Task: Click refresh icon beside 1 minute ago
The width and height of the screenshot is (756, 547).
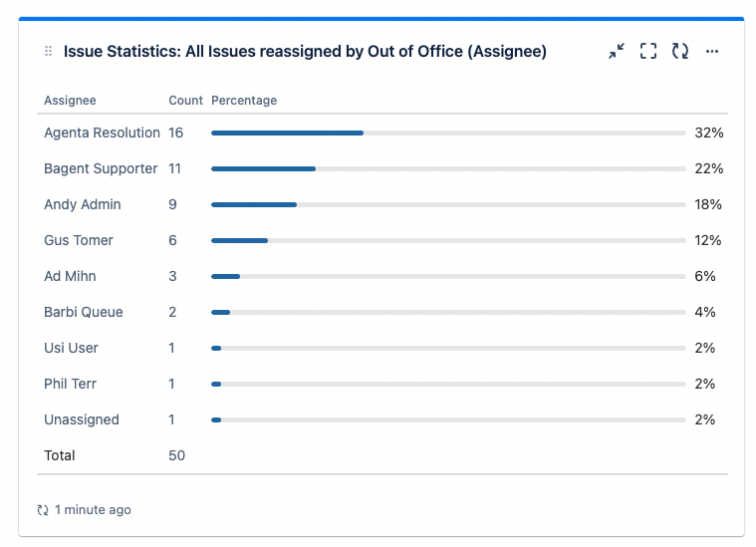Action: click(43, 510)
